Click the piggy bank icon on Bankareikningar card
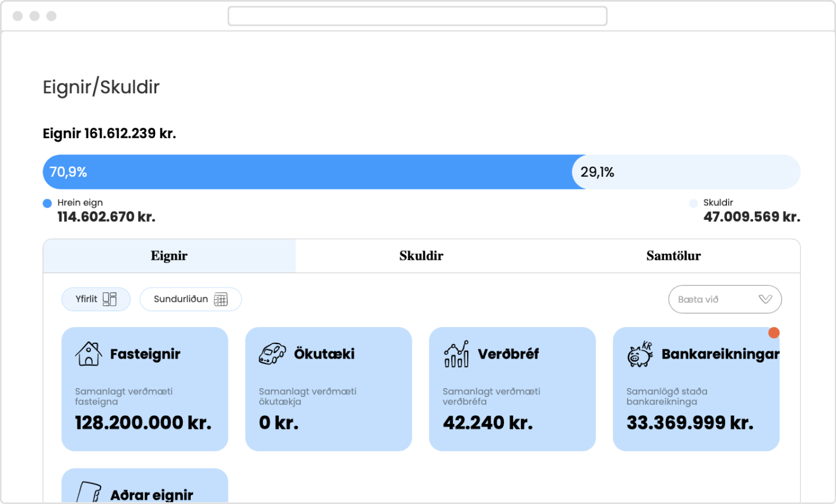Viewport: 836px width, 504px height. click(640, 354)
